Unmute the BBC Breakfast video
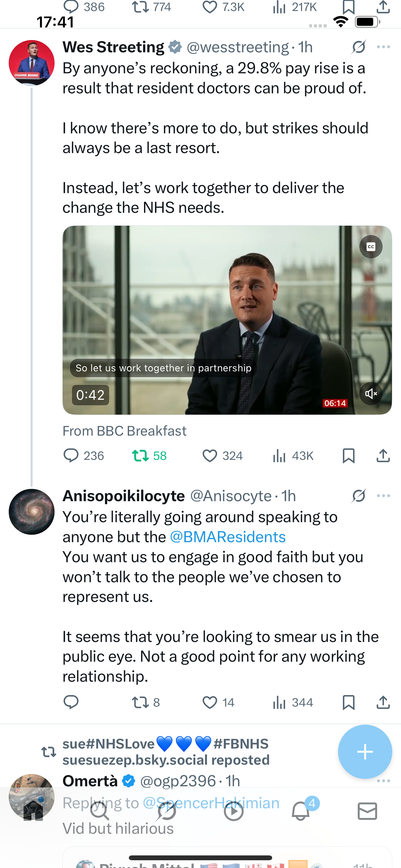 click(371, 394)
